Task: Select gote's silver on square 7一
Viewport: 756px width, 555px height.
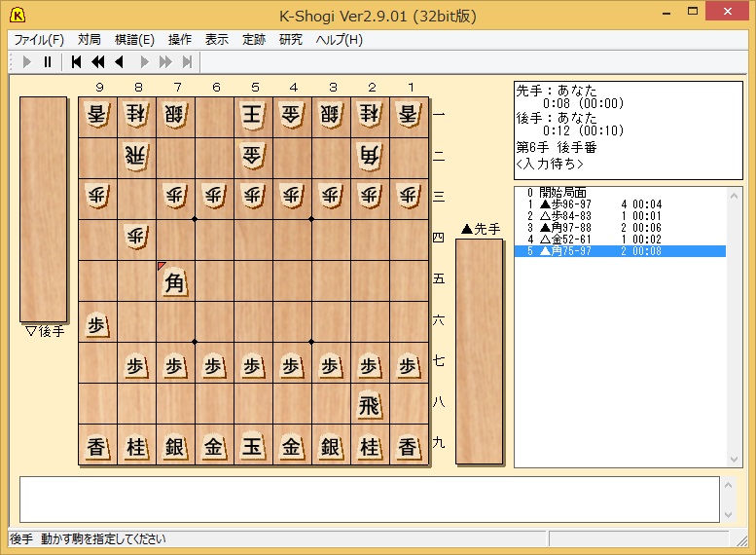Action: pos(175,117)
